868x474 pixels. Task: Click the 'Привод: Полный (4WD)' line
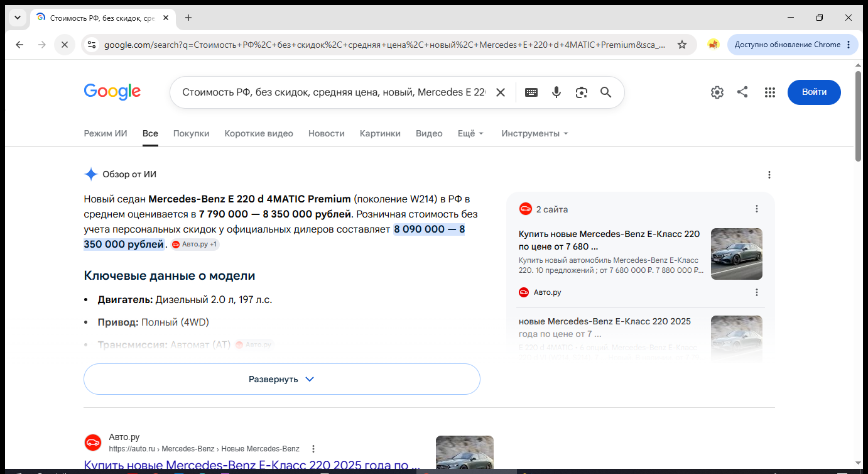pos(153,322)
